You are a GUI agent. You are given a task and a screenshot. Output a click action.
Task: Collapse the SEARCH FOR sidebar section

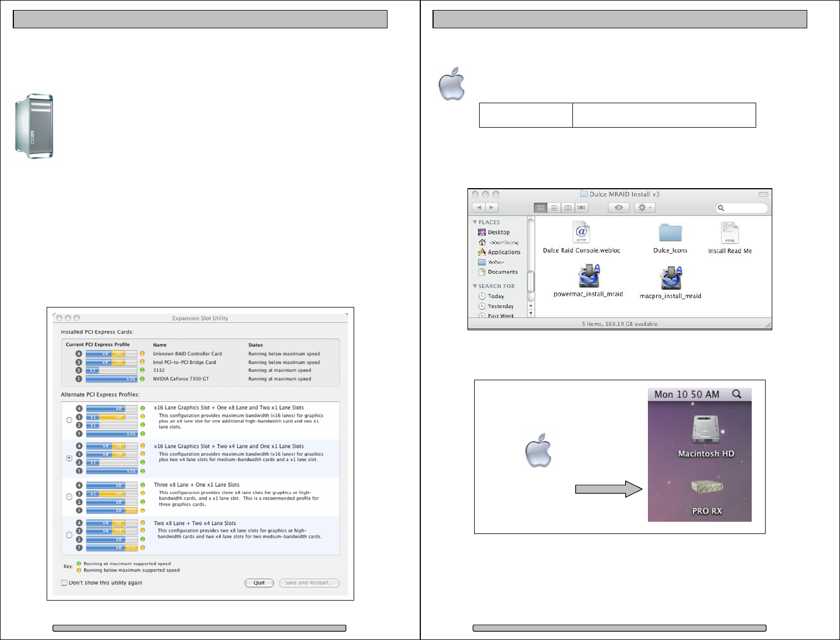point(475,286)
